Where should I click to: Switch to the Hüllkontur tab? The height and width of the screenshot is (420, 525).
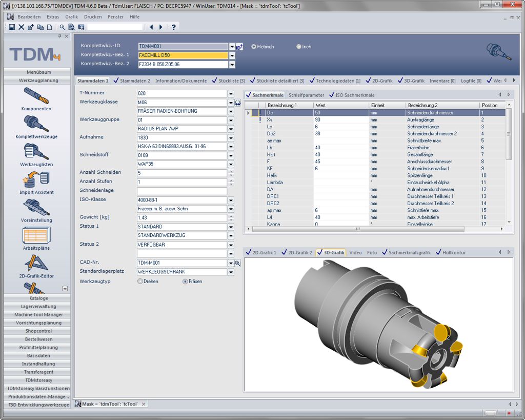pyautogui.click(x=451, y=252)
